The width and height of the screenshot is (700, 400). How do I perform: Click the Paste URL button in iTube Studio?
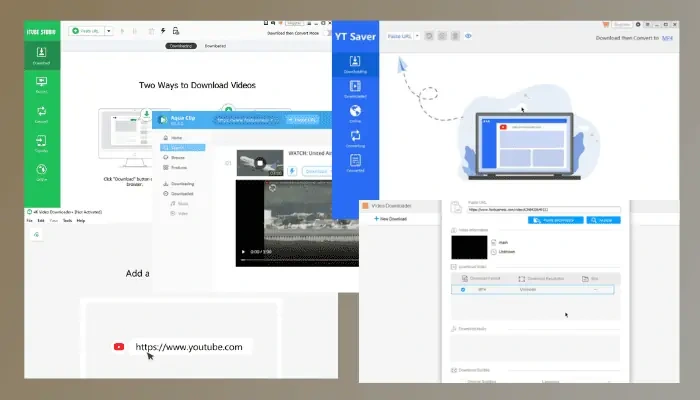[x=87, y=31]
